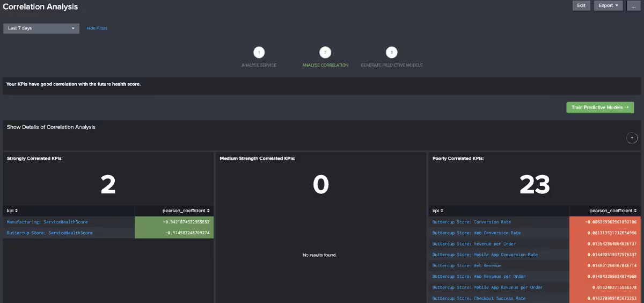Open the three-dots more options button

(x=633, y=5)
